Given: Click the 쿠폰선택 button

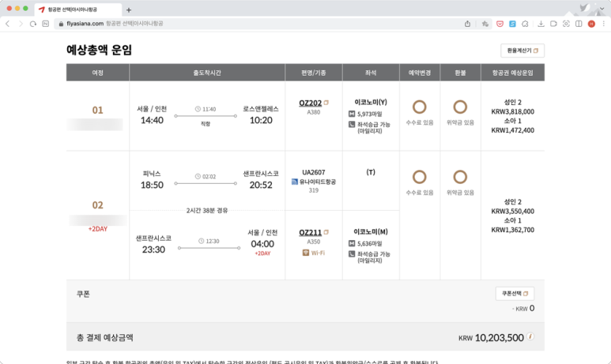Looking at the screenshot, I should [x=515, y=294].
